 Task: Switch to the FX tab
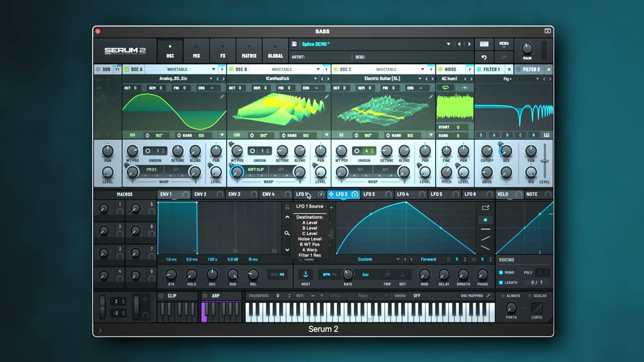coord(223,50)
